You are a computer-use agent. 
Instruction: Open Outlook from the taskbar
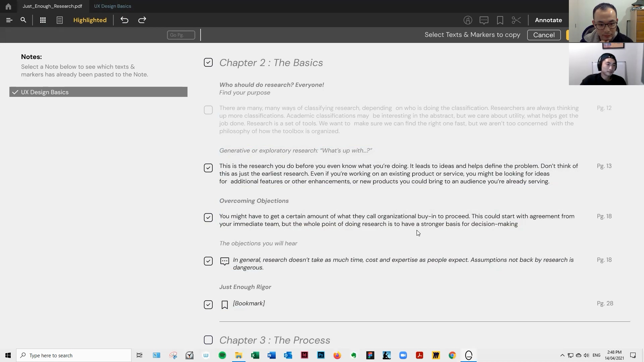288,355
